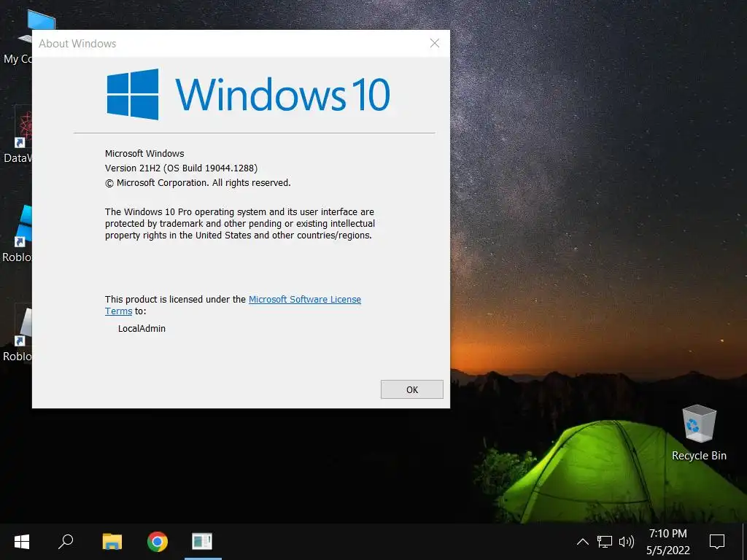Open the clock showing 7:10 PM
Viewport: 747px width, 560px height.
pos(668,542)
